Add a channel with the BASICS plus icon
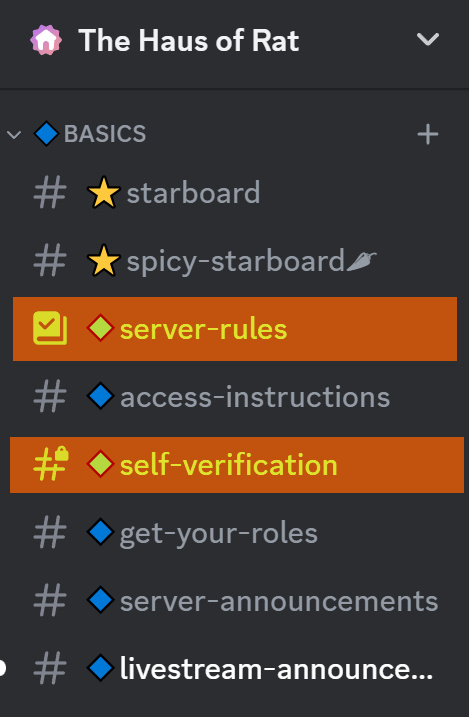Viewport: 469px width, 717px height. [x=428, y=134]
